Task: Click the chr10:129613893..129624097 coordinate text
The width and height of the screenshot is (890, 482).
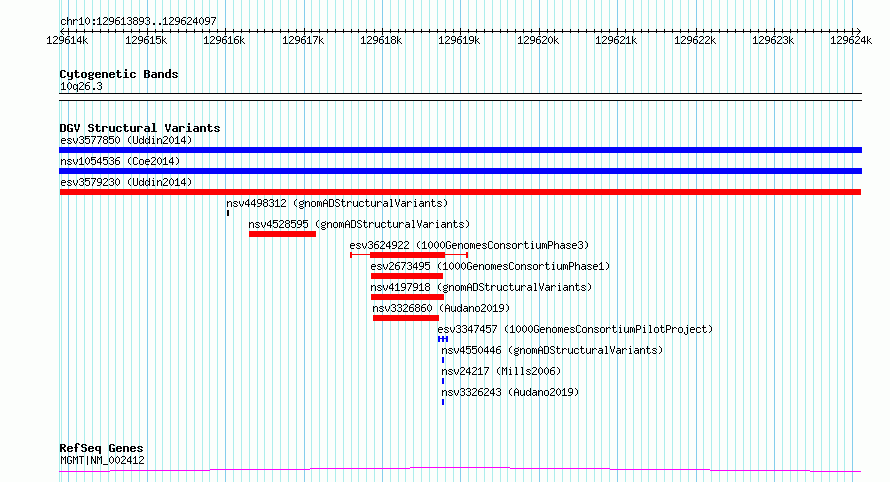Action: coord(138,22)
